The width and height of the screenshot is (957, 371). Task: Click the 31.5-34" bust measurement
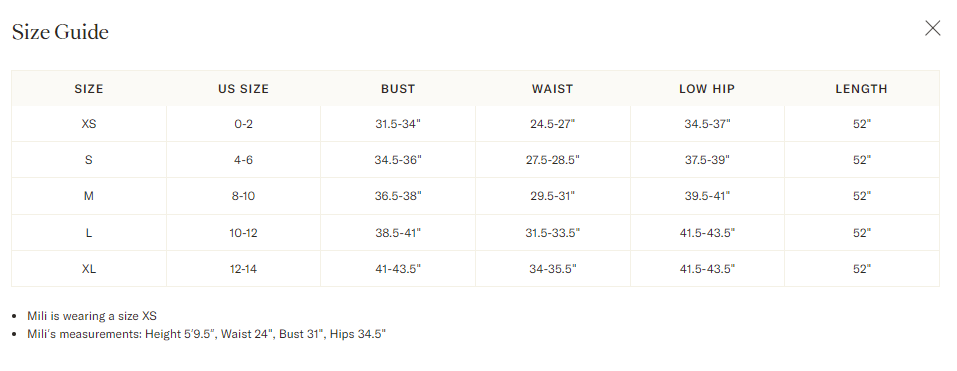click(398, 124)
